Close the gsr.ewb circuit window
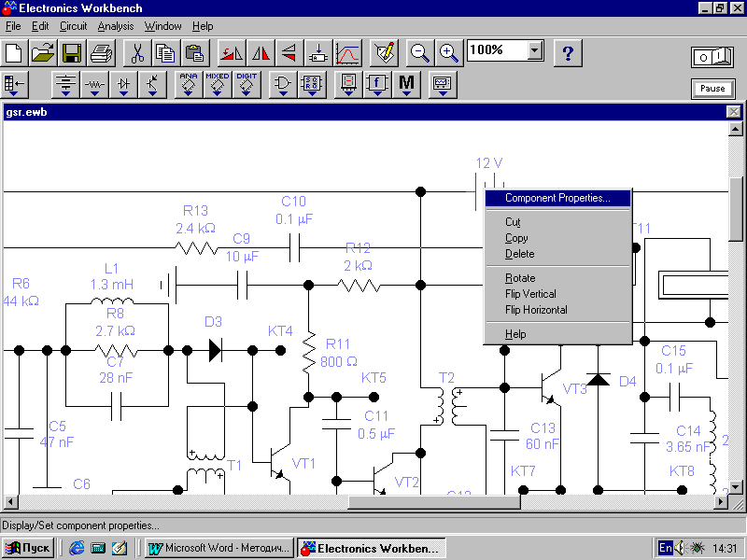 point(733,112)
